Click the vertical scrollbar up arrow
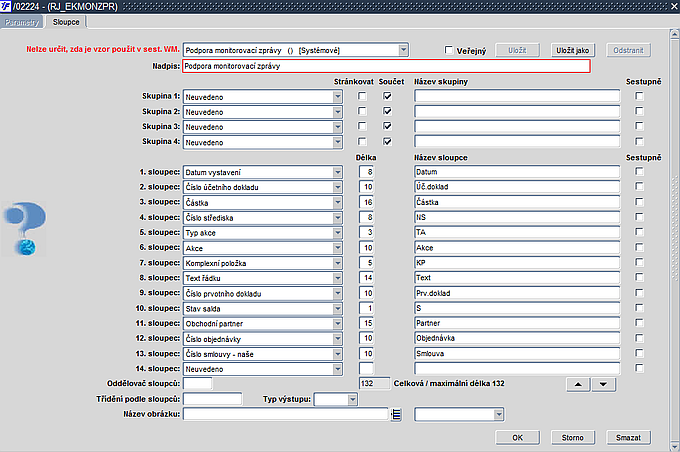Viewport: 680px width, 452px height. click(674, 34)
